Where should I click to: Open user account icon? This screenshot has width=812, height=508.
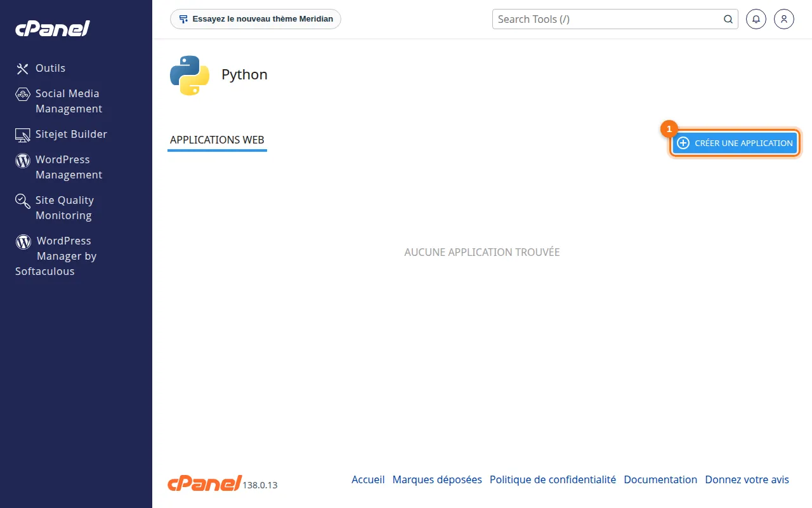(784, 19)
